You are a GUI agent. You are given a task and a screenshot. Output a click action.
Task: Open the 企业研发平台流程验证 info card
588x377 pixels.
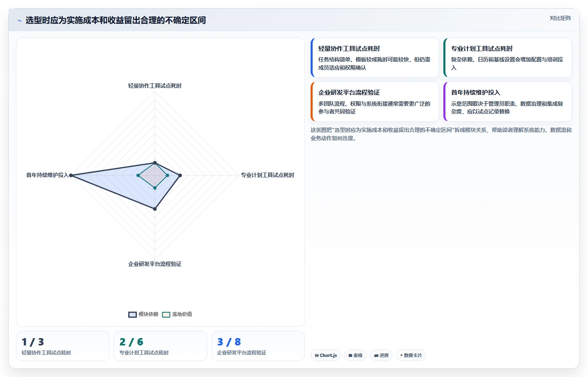(375, 102)
